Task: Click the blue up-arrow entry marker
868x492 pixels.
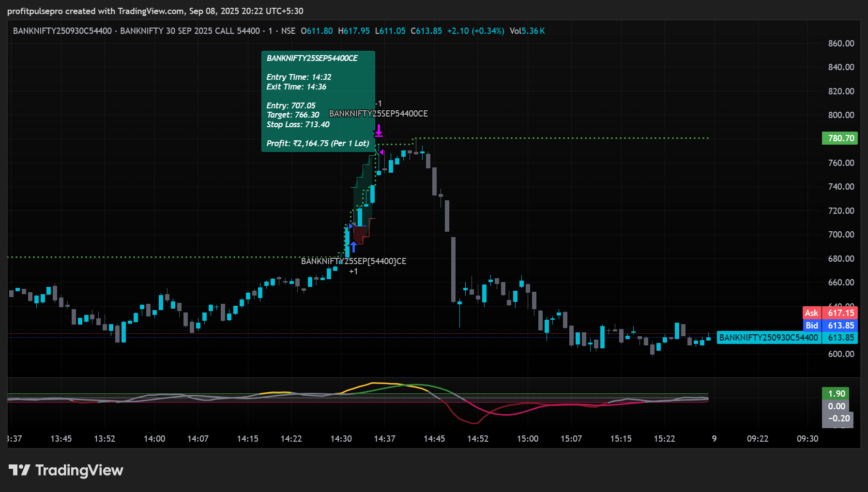Action: [353, 247]
